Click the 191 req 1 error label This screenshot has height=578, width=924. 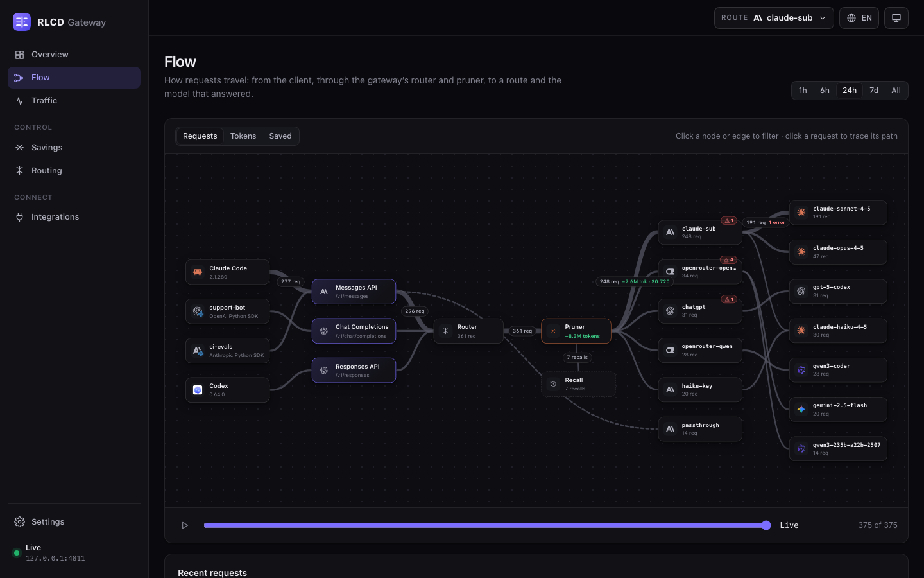[x=766, y=222]
